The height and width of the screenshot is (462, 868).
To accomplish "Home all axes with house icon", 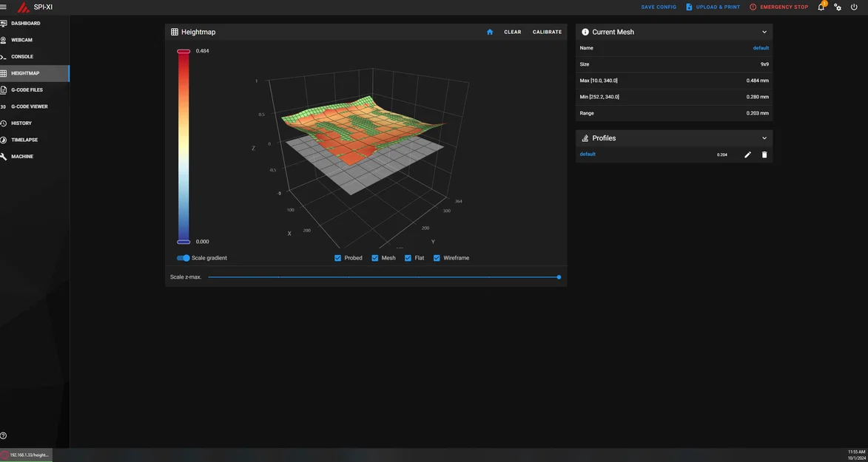I will tap(489, 32).
